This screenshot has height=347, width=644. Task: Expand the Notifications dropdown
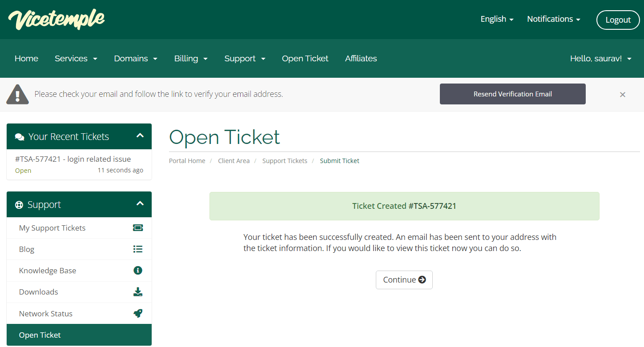[553, 19]
